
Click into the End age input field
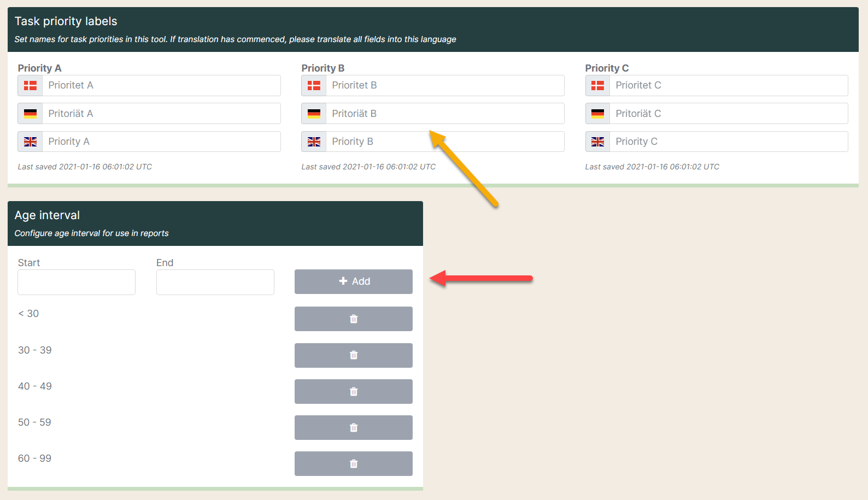point(215,282)
